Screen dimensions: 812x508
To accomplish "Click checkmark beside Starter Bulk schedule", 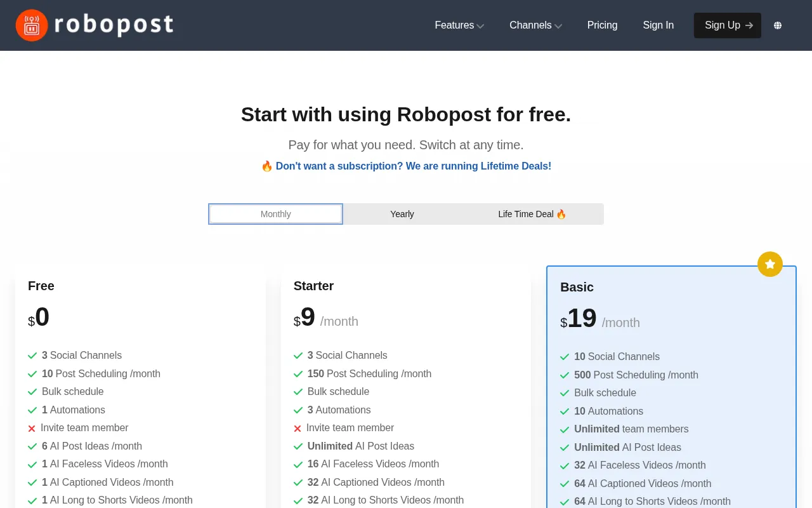I will click(298, 392).
